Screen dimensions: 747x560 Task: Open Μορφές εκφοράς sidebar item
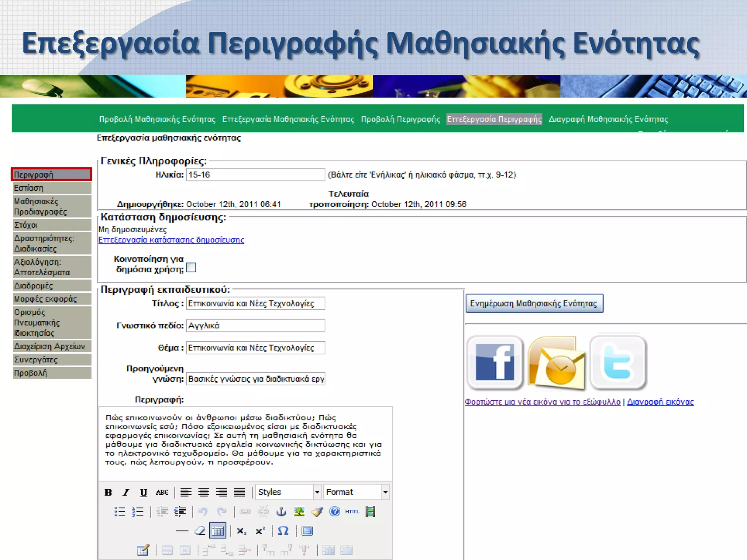pos(52,299)
